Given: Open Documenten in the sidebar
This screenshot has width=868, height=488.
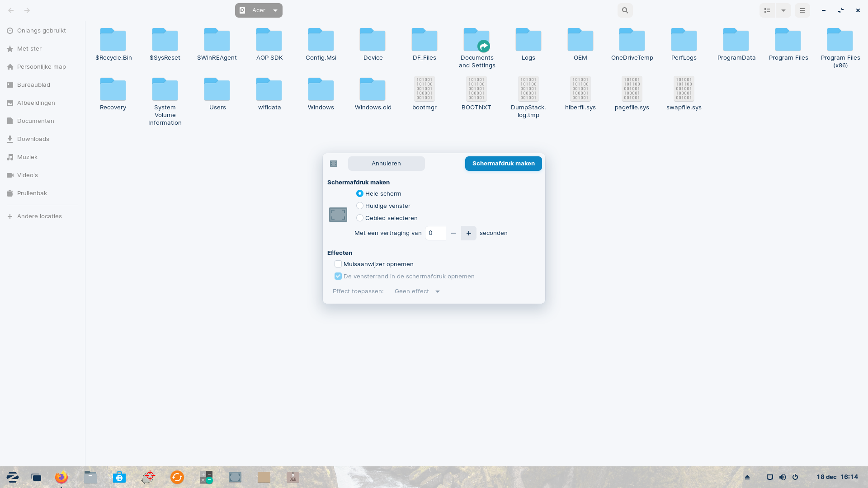Looking at the screenshot, I should point(36,121).
